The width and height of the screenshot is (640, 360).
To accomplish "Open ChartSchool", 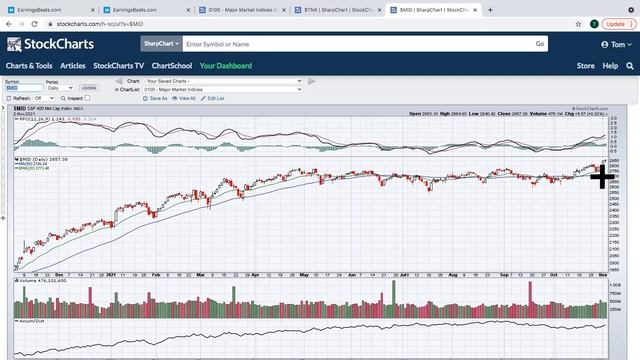I will 172,66.
